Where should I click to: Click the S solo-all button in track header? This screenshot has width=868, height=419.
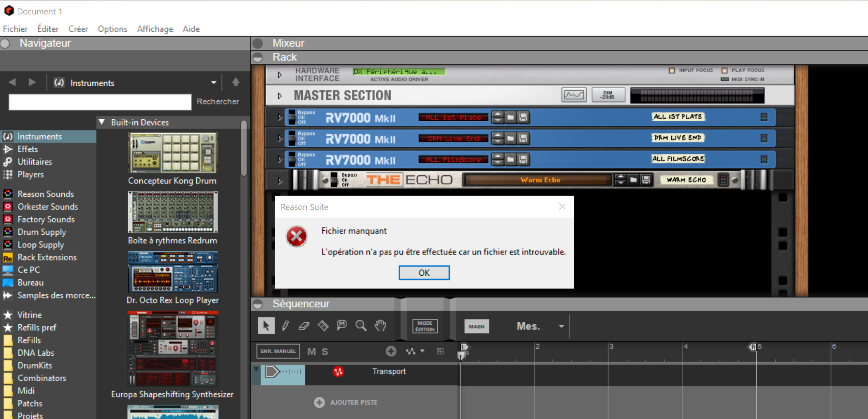pos(325,352)
